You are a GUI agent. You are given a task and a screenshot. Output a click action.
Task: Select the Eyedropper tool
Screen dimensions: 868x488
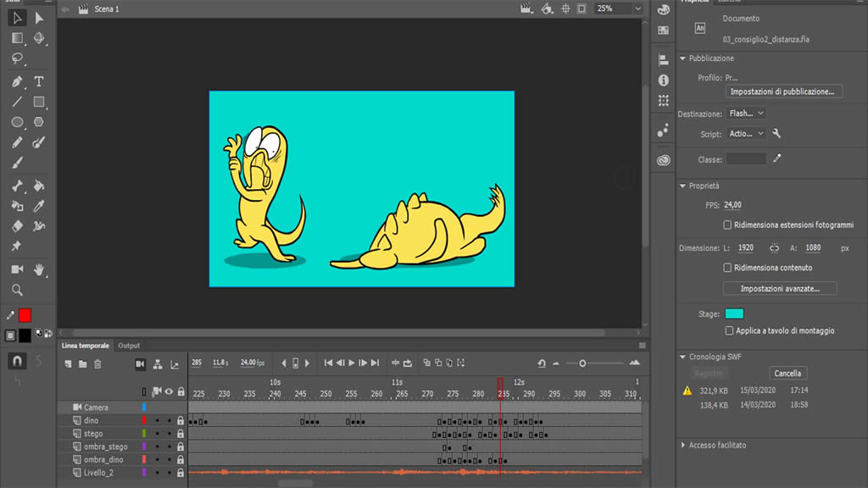[x=39, y=207]
